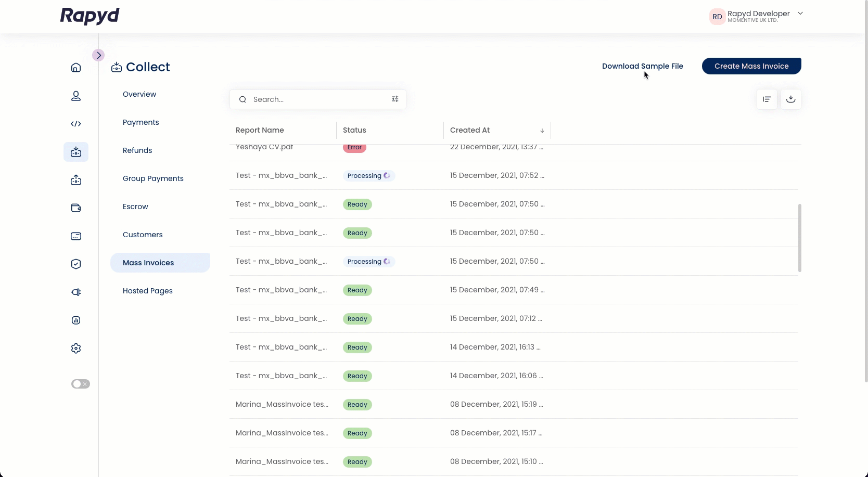This screenshot has height=477, width=868.
Task: Click the page's right-edge scrollbar
Action: pos(866,191)
